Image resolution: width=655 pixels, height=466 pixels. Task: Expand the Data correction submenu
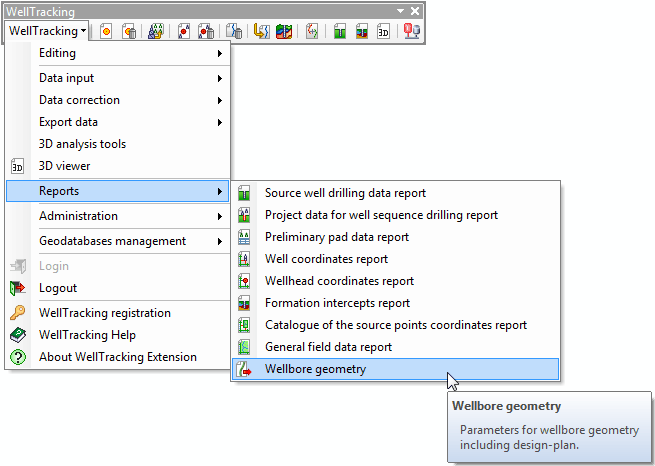tap(118, 100)
